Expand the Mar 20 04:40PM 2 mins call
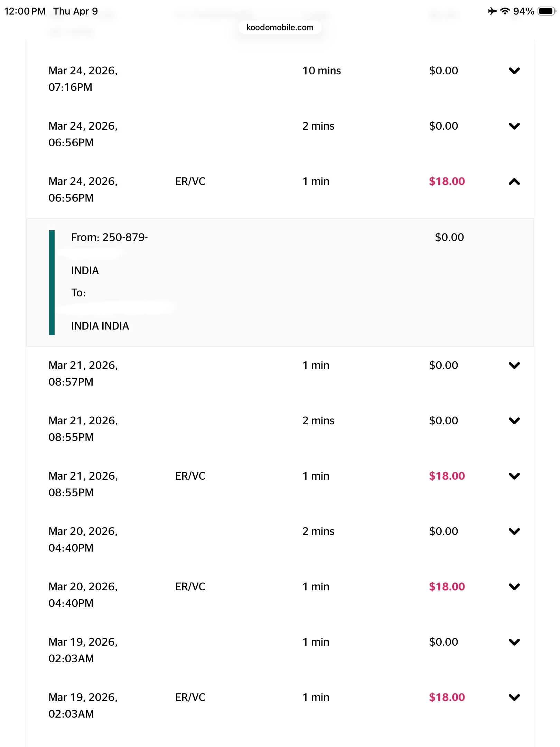The width and height of the screenshot is (560, 747). pyautogui.click(x=514, y=532)
